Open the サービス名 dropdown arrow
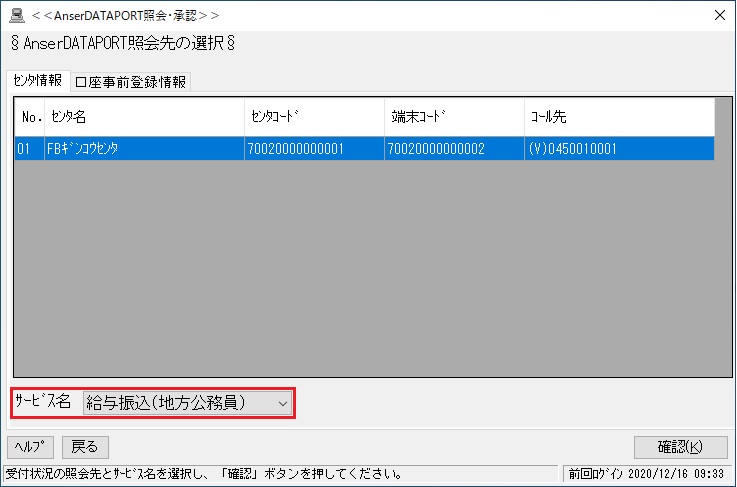Viewport: 737px width, 487px height. pos(282,403)
